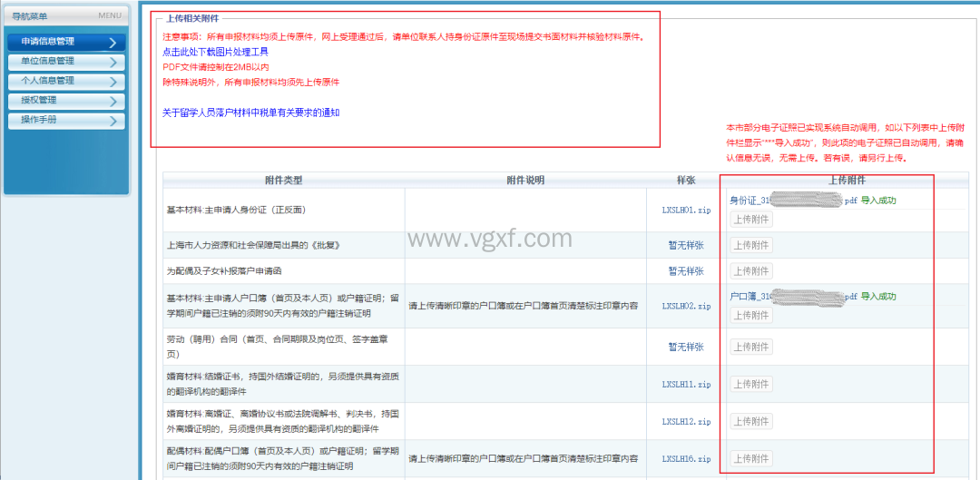
Task: Open the 关于留学人员落户材料中税单有关要求的通知 link
Action: coord(250,113)
